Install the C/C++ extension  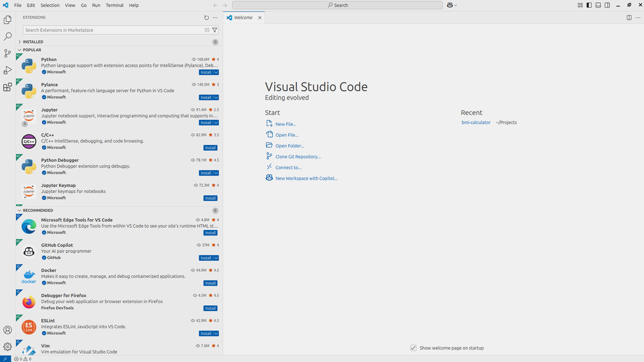click(x=210, y=148)
